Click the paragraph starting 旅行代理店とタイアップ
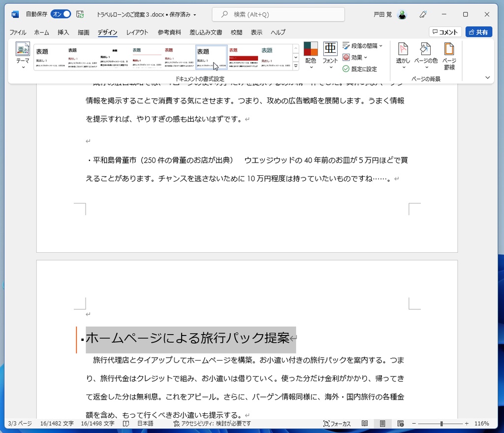This screenshot has width=504, height=433. (x=245, y=388)
